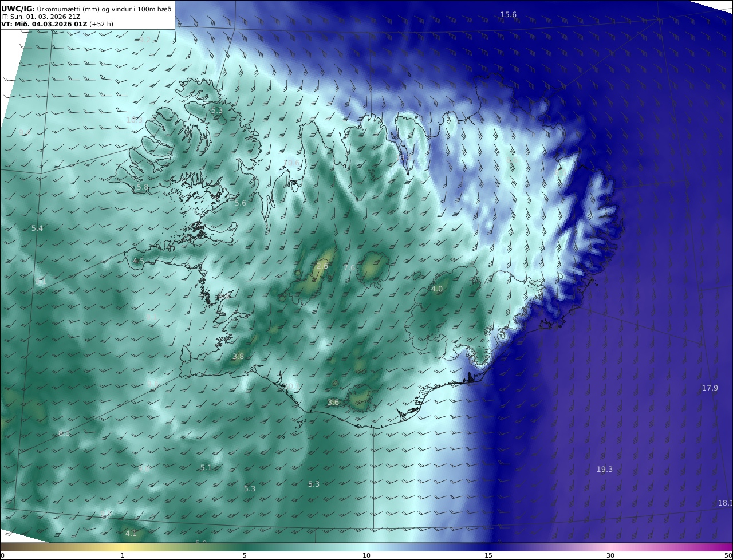This screenshot has height=560, width=733.
Task: Click the 19.3 value label
Action: (x=605, y=470)
